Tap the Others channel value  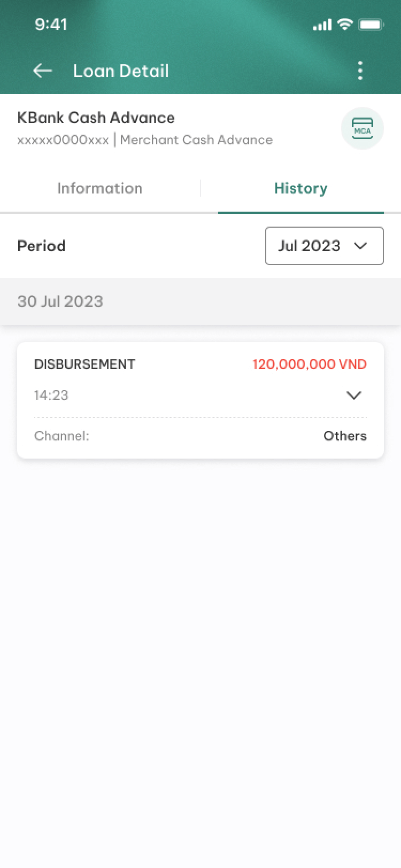(x=345, y=436)
